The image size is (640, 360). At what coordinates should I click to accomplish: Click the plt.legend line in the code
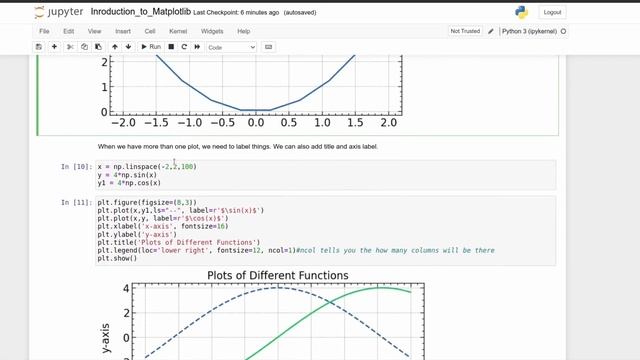pos(296,250)
